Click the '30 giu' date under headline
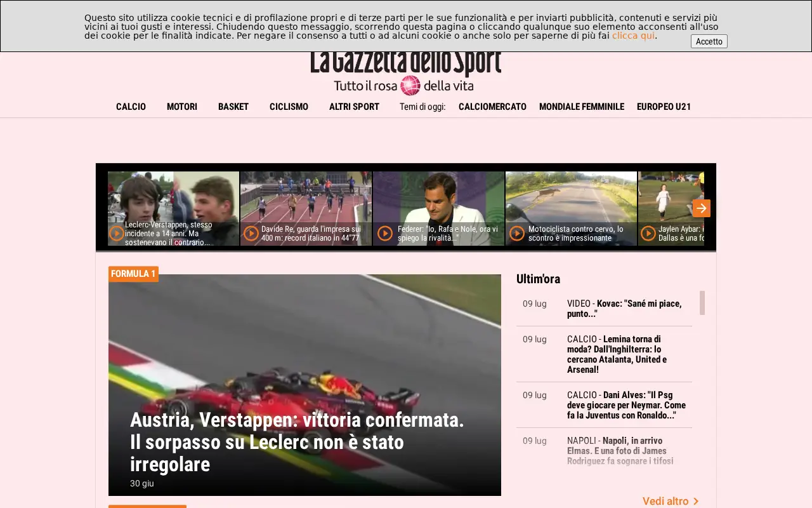Image resolution: width=812 pixels, height=508 pixels. tap(142, 483)
